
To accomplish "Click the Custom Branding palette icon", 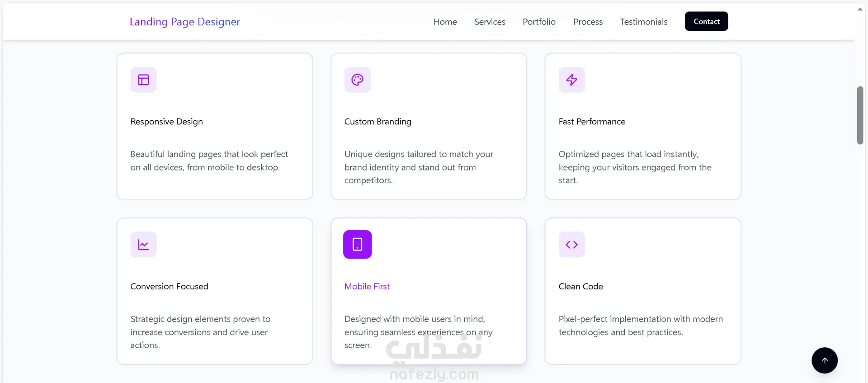I will coord(357,80).
